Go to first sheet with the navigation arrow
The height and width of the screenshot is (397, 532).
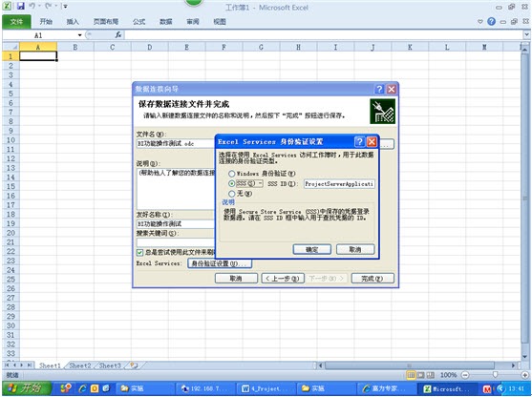(7, 366)
